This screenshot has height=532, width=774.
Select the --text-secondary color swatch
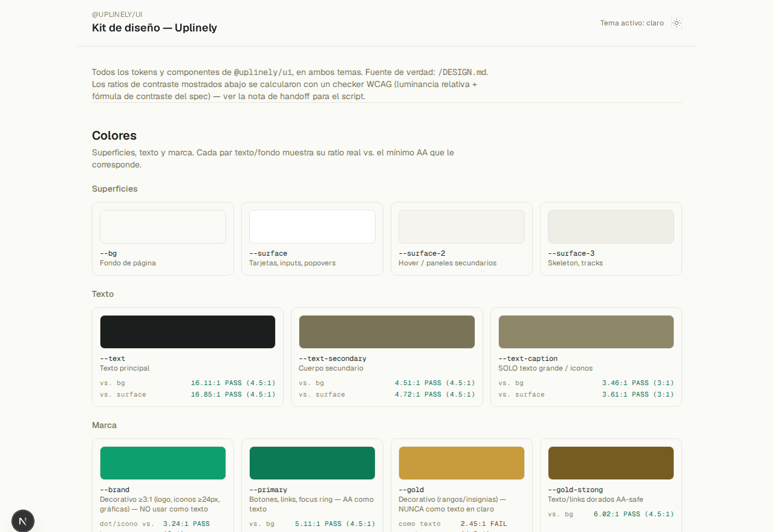[387, 332]
